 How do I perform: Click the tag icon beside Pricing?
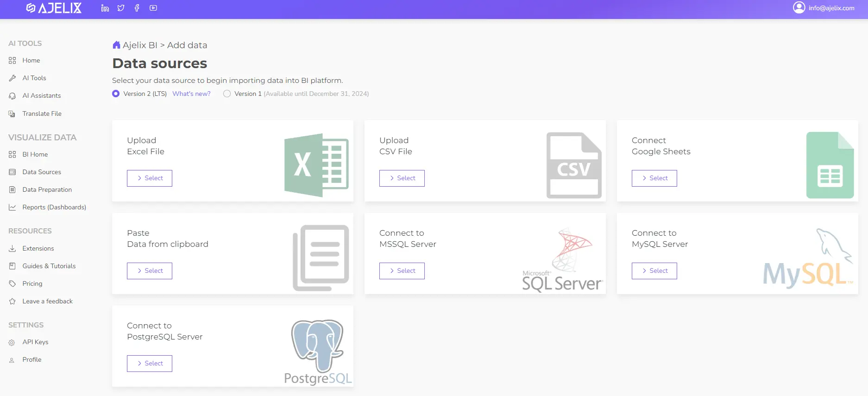coord(12,283)
